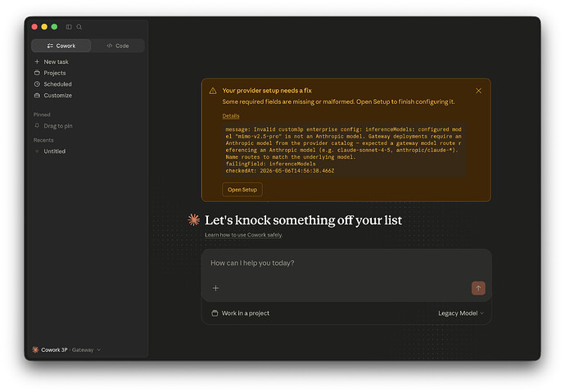Screen dimensions: 565x392
Task: Click the Projects folder icon
Action: 37,73
